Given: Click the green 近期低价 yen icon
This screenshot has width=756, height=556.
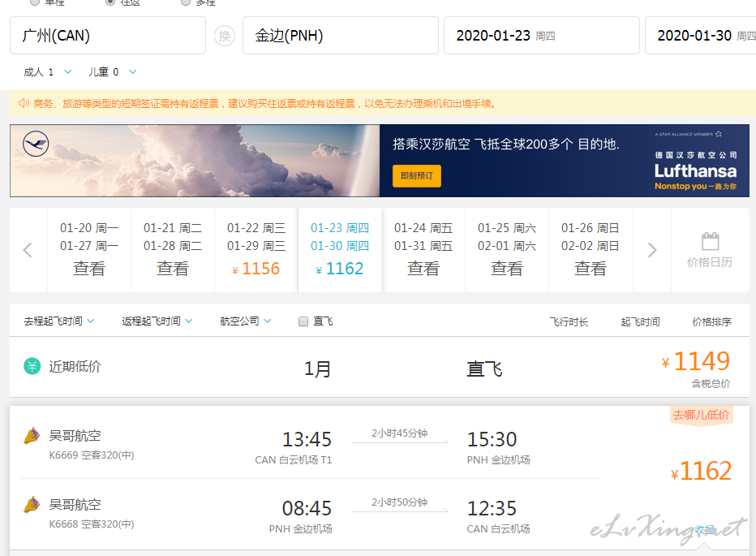Looking at the screenshot, I should point(32,366).
